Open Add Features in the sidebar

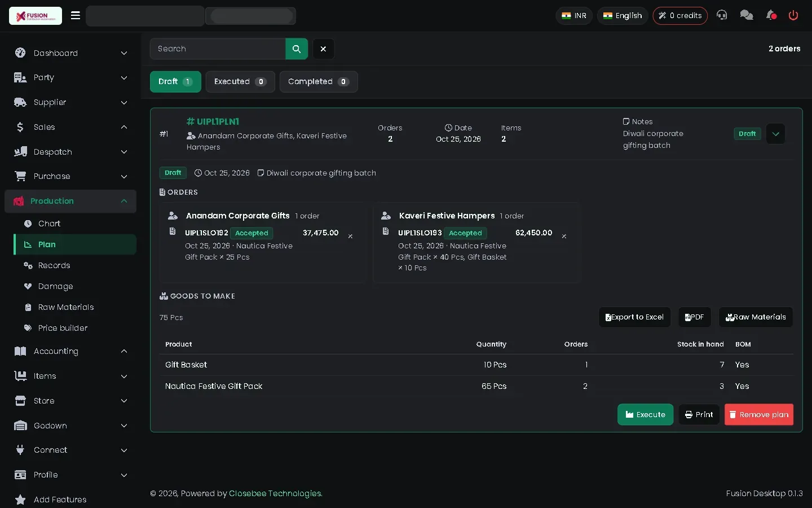70,500
